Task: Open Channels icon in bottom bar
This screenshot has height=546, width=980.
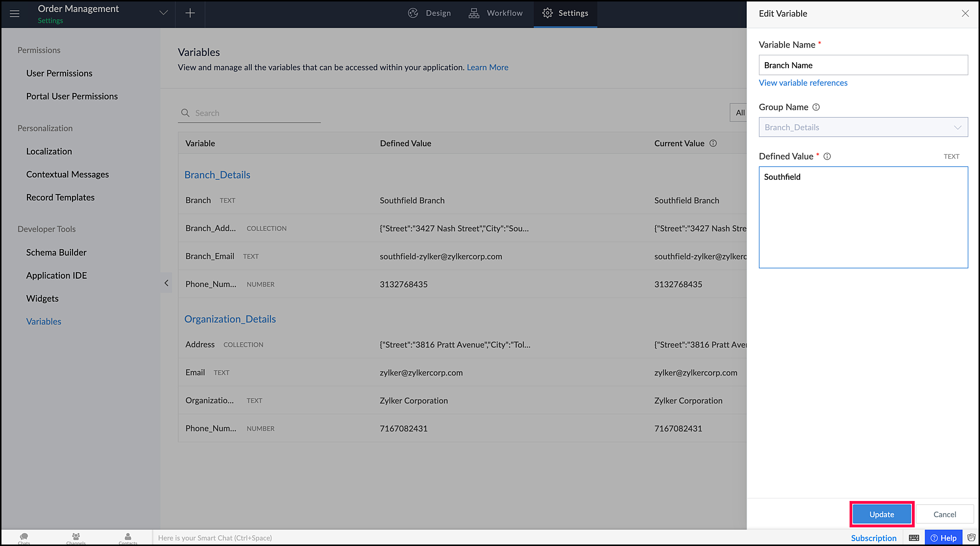Action: 76,537
